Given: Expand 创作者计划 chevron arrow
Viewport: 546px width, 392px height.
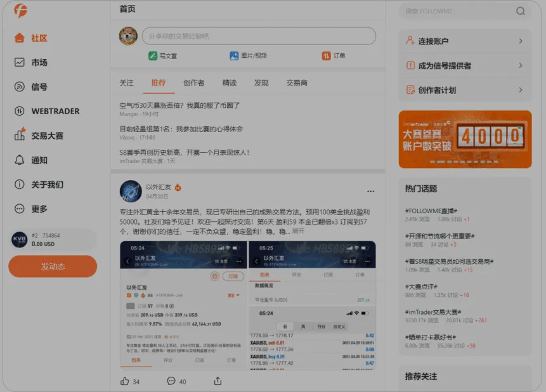Looking at the screenshot, I should (520, 90).
